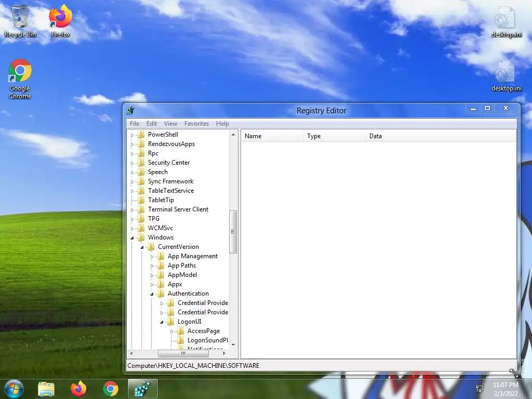The width and height of the screenshot is (532, 399).
Task: Select the TableTextService key
Action: (170, 191)
